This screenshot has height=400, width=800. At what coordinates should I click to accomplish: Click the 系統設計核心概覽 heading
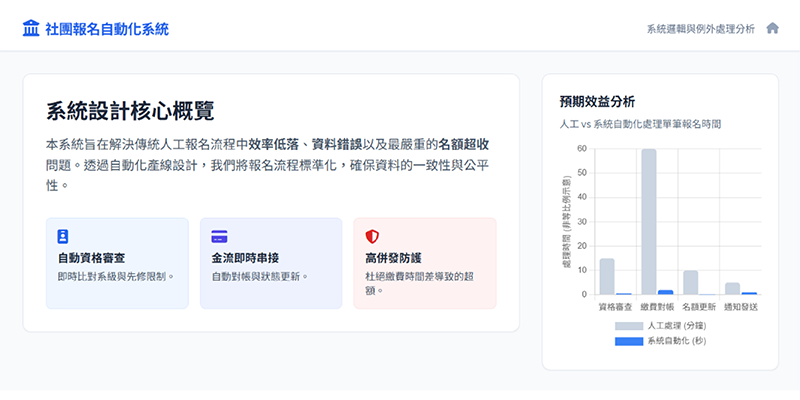pyautogui.click(x=130, y=111)
